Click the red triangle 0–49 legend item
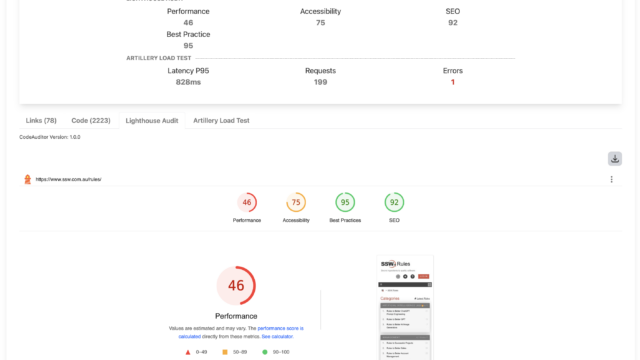 point(196,352)
